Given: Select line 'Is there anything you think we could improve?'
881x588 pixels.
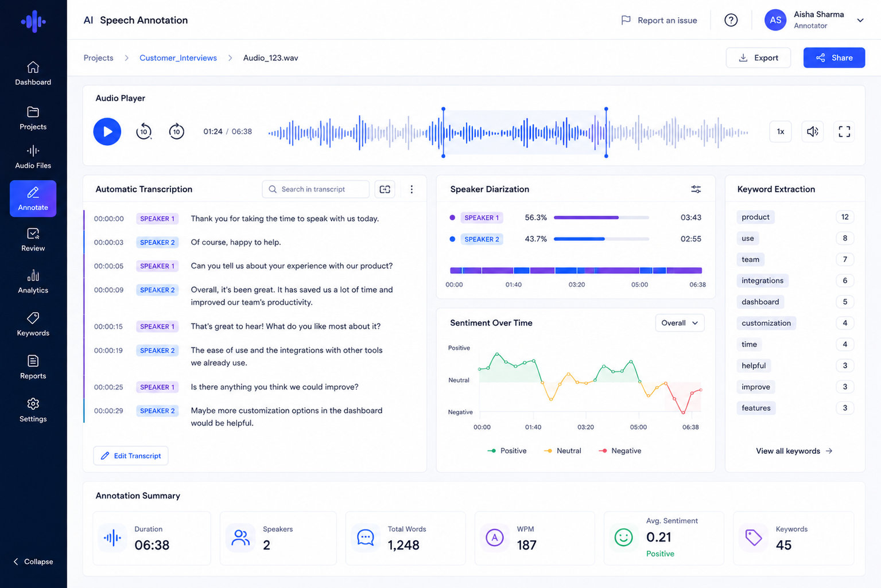Looking at the screenshot, I should tap(274, 387).
